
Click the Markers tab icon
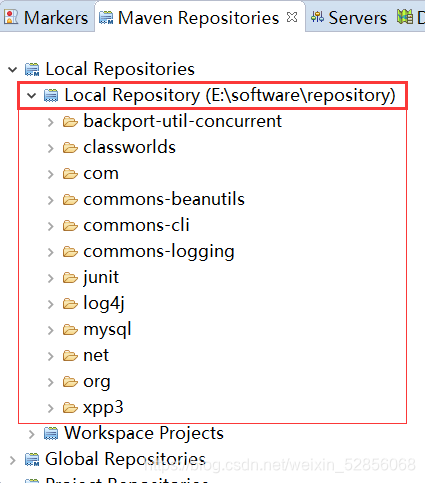pos(11,17)
